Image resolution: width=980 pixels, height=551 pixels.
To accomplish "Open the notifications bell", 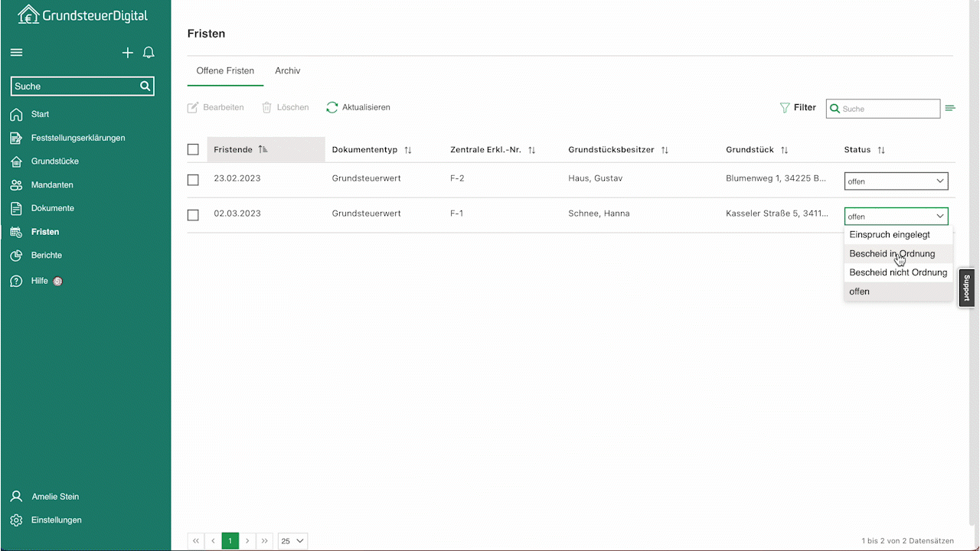I will point(149,53).
